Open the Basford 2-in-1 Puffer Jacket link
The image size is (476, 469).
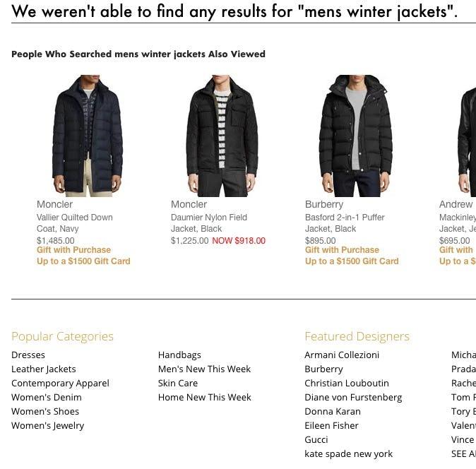tap(344, 223)
